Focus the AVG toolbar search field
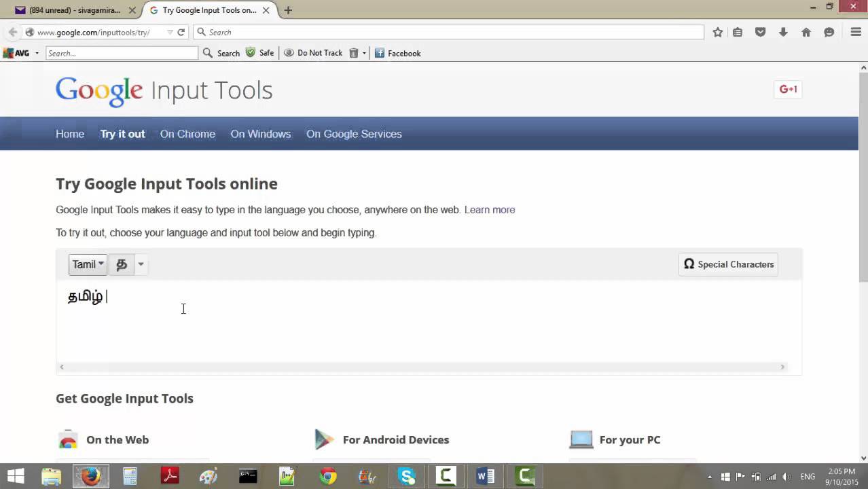This screenshot has height=489, width=868. coord(122,53)
